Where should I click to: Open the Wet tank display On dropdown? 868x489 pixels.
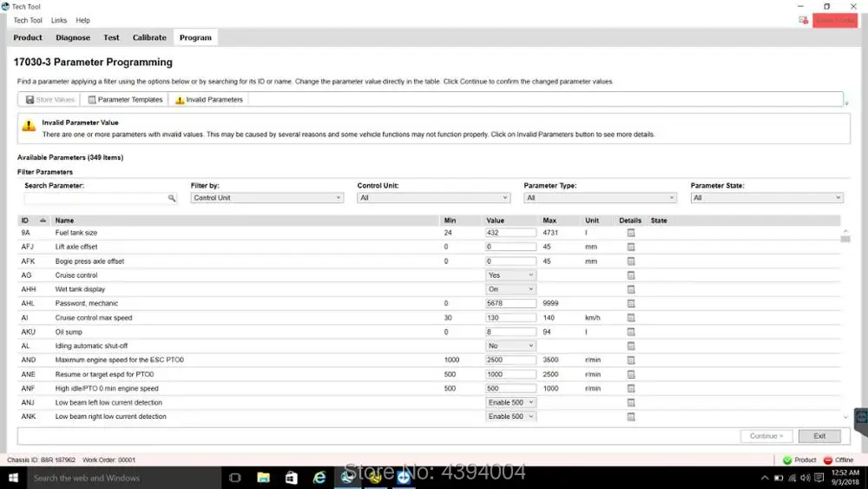(510, 289)
